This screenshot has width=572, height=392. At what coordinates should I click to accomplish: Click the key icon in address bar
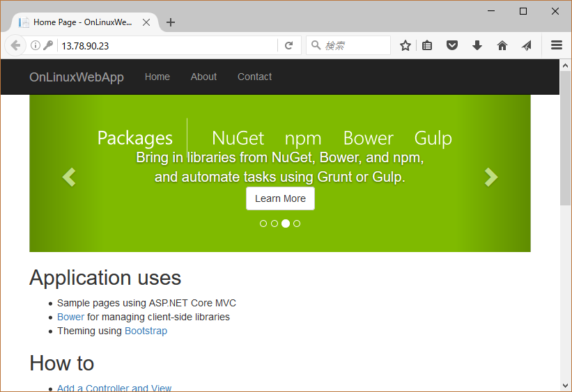point(48,45)
